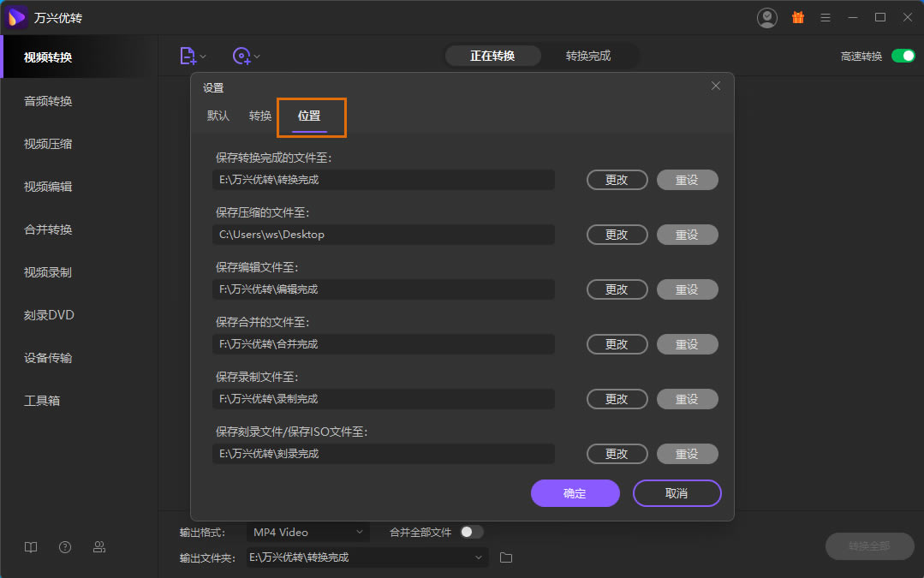924x578 pixels.
Task: Enable the 合并全部文件 toggle
Action: click(x=469, y=531)
